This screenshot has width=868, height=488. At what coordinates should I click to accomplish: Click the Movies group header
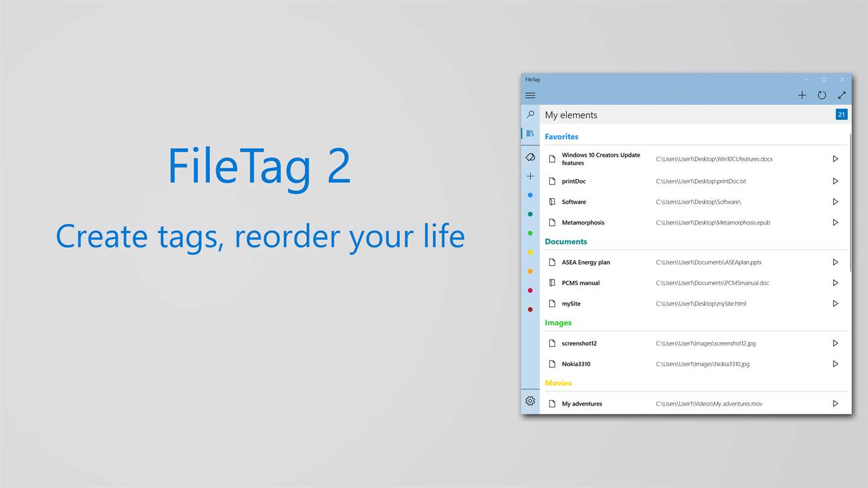click(558, 383)
